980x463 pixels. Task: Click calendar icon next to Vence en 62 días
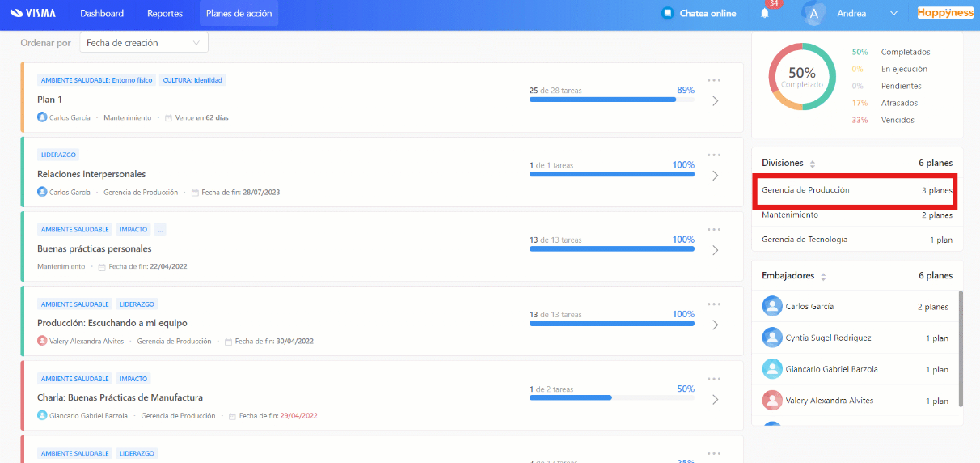168,118
